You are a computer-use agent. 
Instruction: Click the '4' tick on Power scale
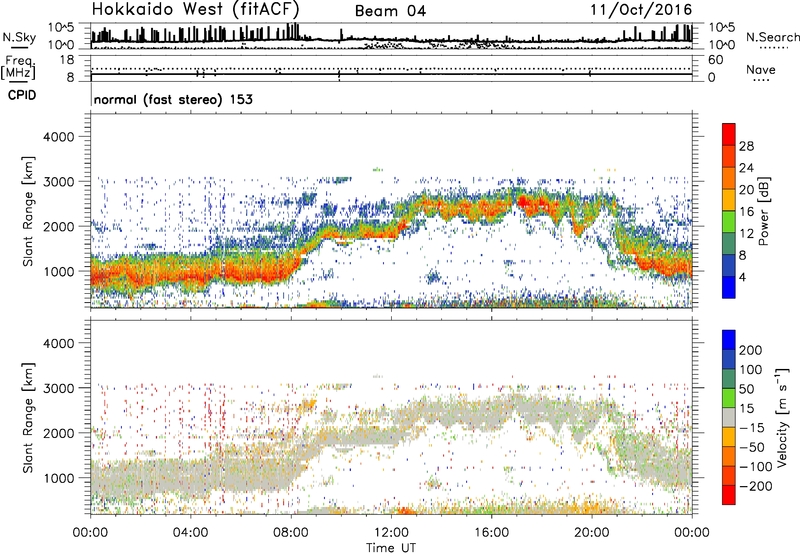point(742,277)
